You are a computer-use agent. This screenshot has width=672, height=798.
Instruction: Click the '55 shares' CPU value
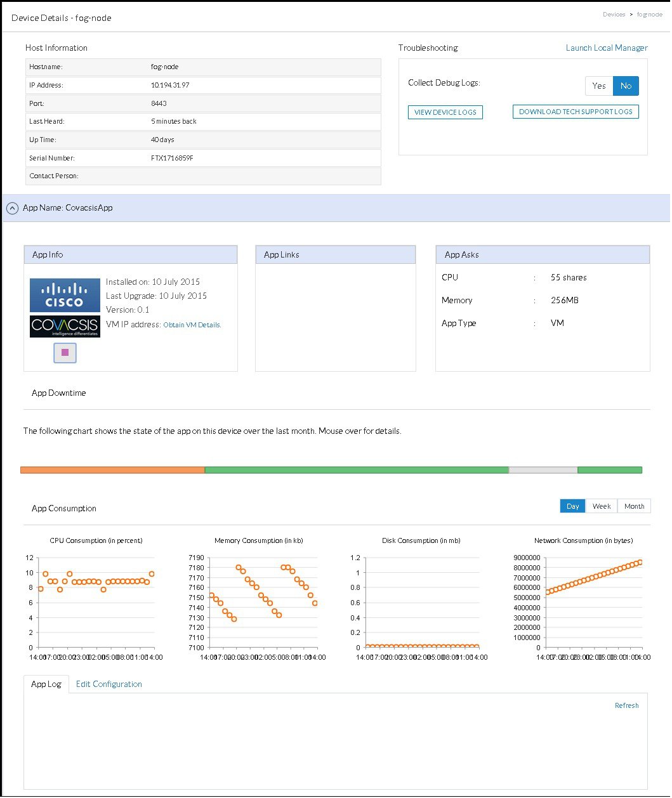(x=569, y=277)
